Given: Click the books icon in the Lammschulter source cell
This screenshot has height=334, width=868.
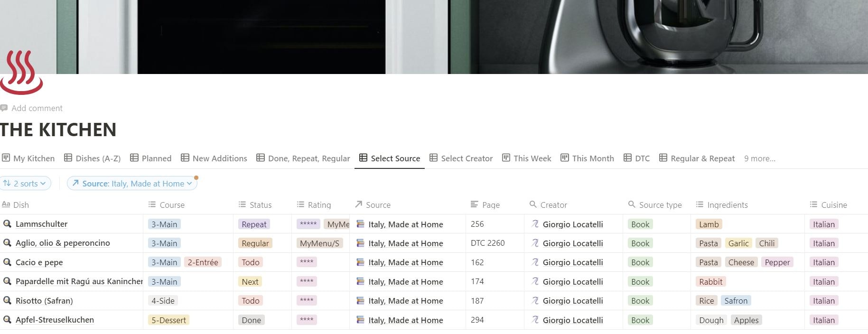Looking at the screenshot, I should [x=361, y=224].
